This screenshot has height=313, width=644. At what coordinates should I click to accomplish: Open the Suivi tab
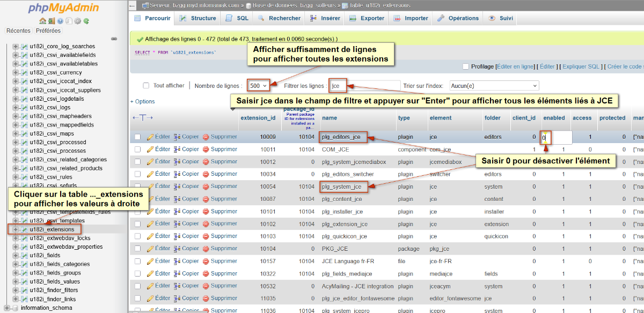coord(500,18)
